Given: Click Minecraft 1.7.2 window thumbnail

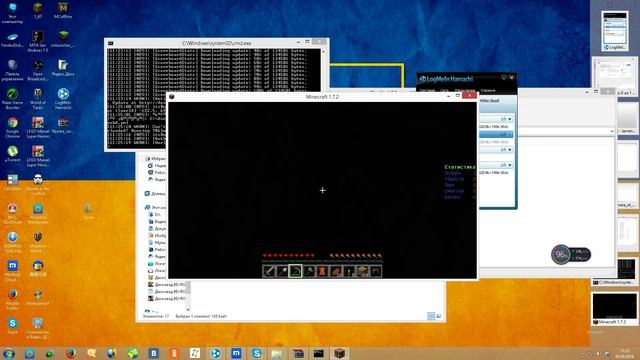Looking at the screenshot, I should 615,309.
